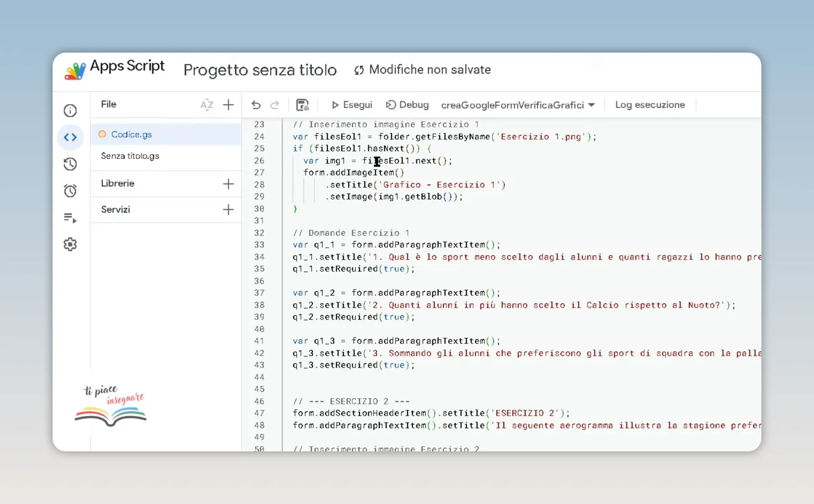Sort files alphabetically with AZ icon
This screenshot has width=814, height=504.
coord(207,105)
